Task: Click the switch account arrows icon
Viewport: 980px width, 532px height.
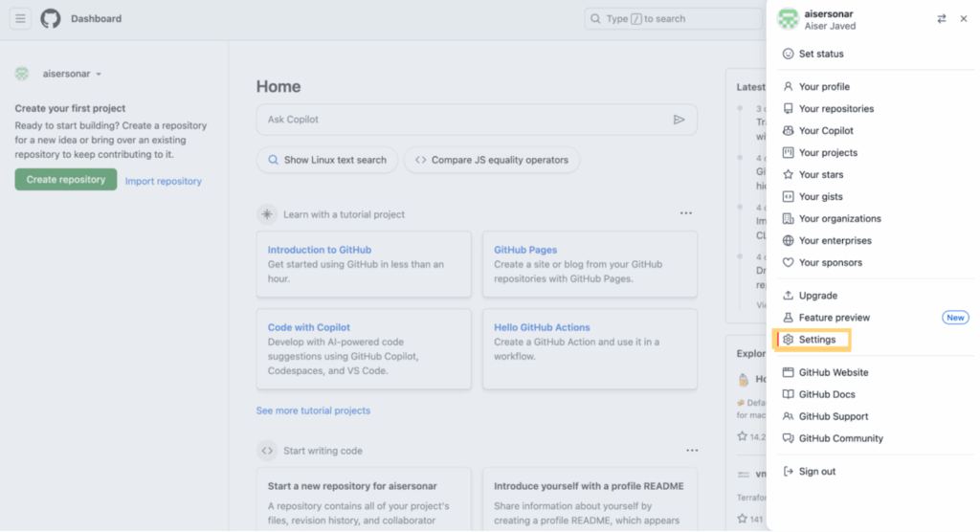Action: [942, 19]
